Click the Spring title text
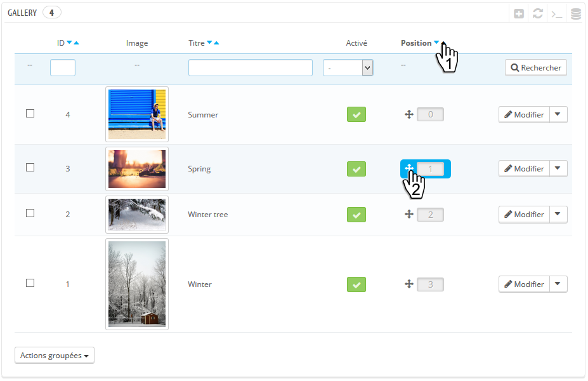Screen dimensions: 588x381 [199, 169]
